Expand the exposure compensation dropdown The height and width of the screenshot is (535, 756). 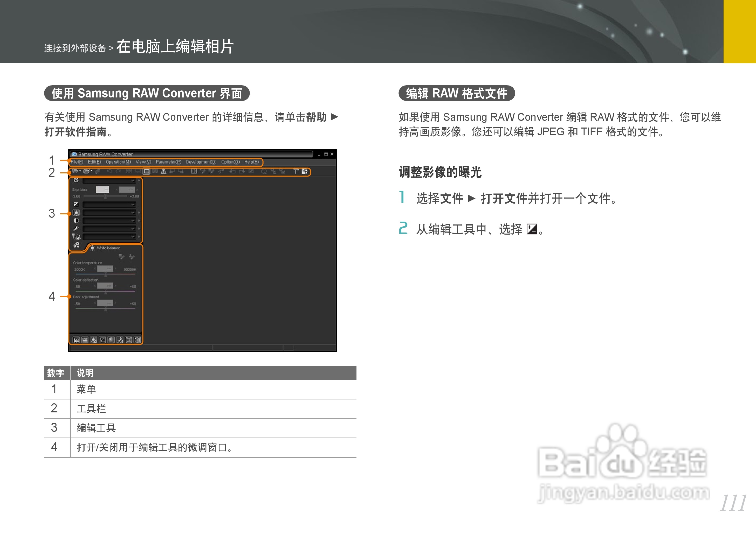click(x=133, y=205)
